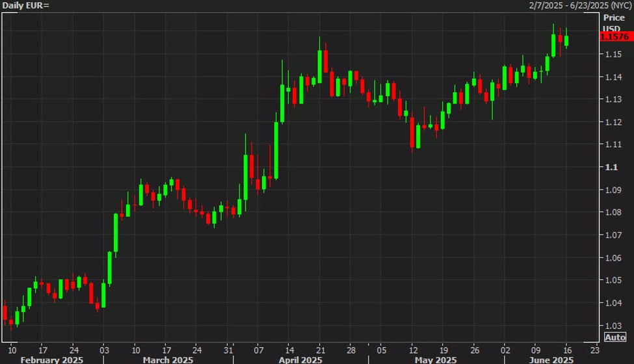Click the last green candlestick at June 16
This screenshot has height=364, width=634.
(566, 40)
